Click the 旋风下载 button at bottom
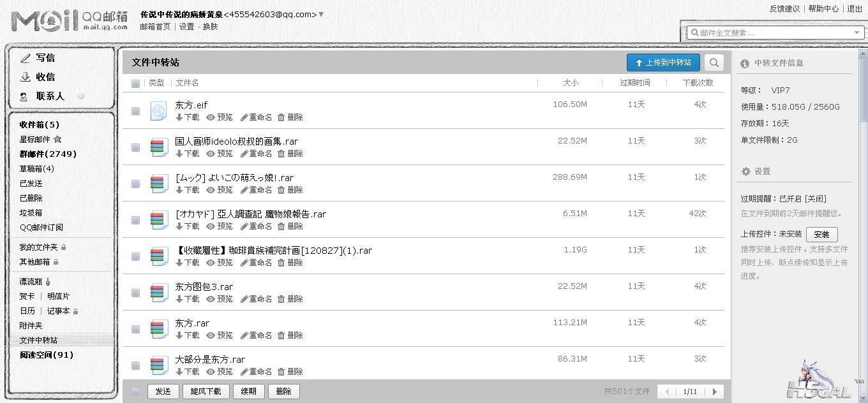 [x=206, y=392]
